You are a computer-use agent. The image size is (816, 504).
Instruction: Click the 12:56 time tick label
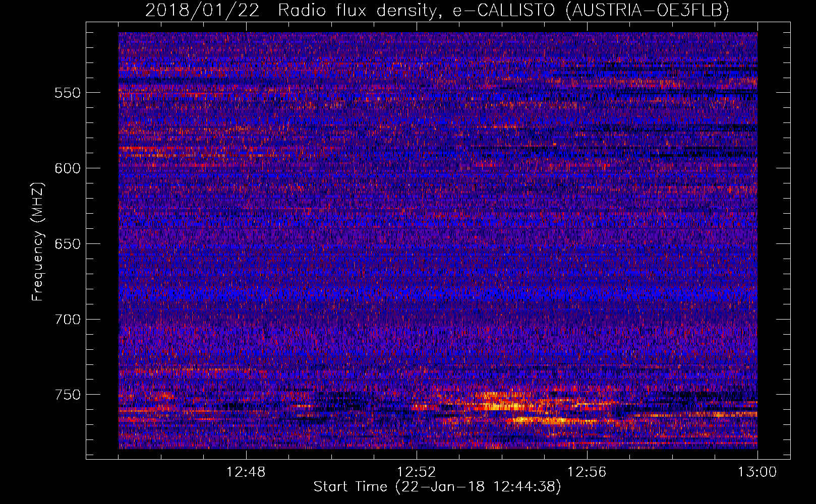587,472
